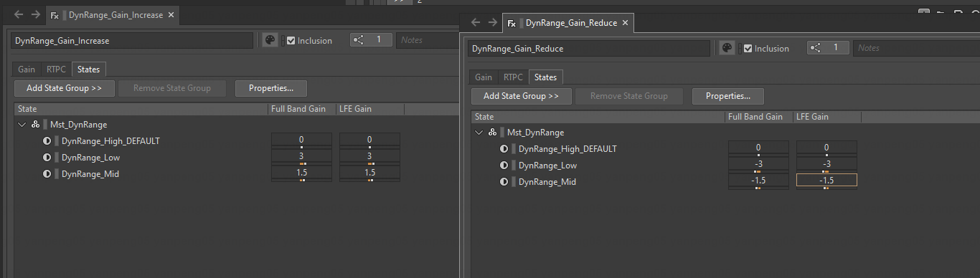The height and width of the screenshot is (278, 980).
Task: Click the Notes field in left panel
Action: pyautogui.click(x=427, y=40)
